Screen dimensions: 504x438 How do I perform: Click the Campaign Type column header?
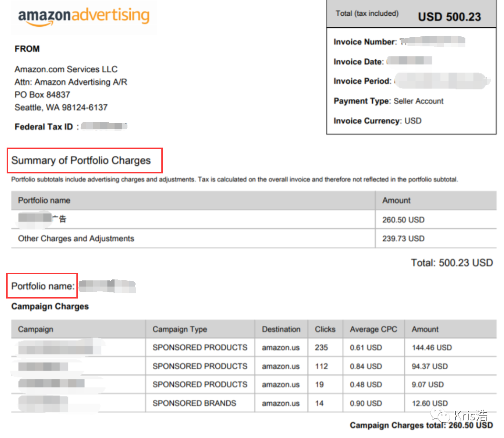click(x=180, y=329)
